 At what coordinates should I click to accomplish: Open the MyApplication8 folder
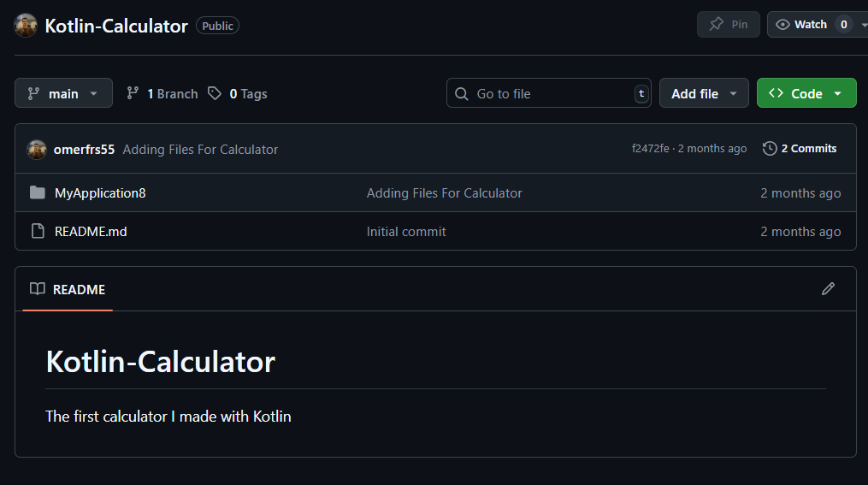click(100, 193)
